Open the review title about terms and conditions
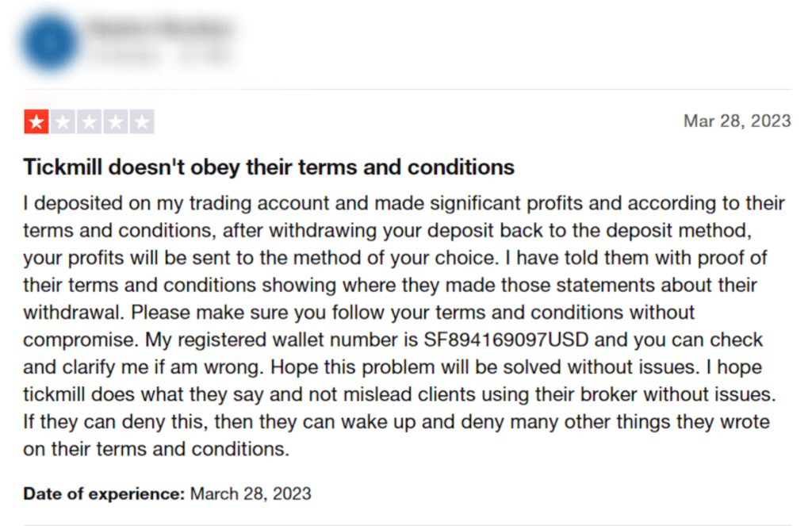812x526 pixels. coord(269,167)
